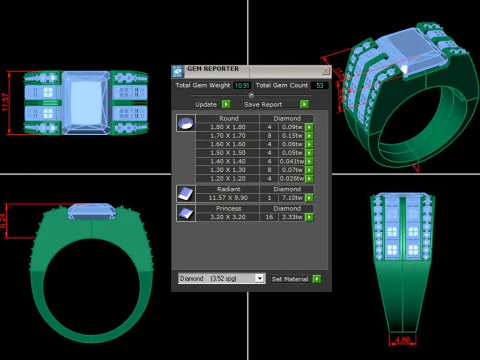The image size is (480, 360).
Task: Select the 1.70 X 1.70 size cell
Action: (228, 136)
